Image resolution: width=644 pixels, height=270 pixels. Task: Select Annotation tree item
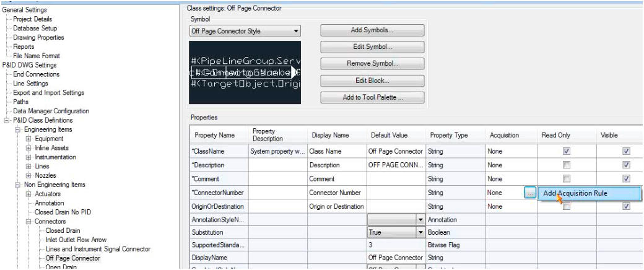click(x=50, y=203)
